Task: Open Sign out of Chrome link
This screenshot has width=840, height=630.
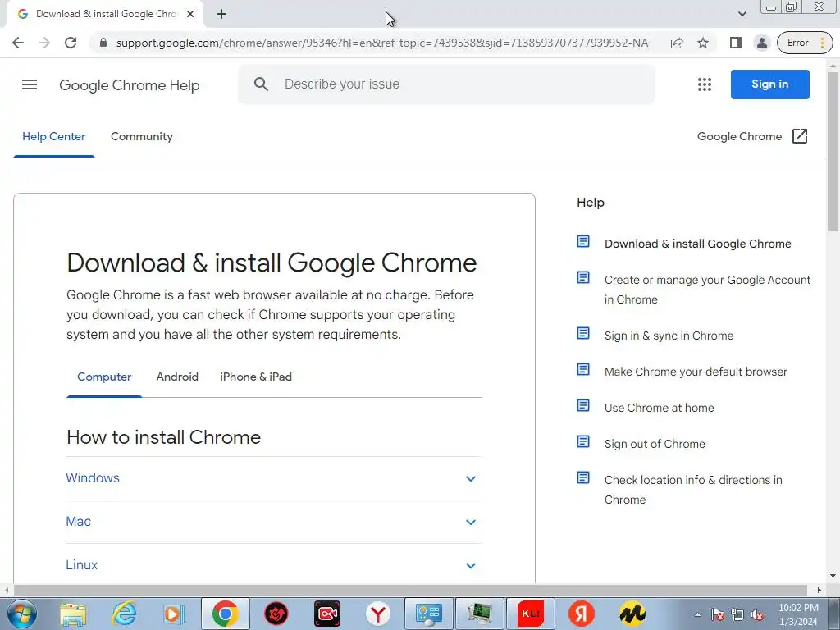Action: [655, 444]
